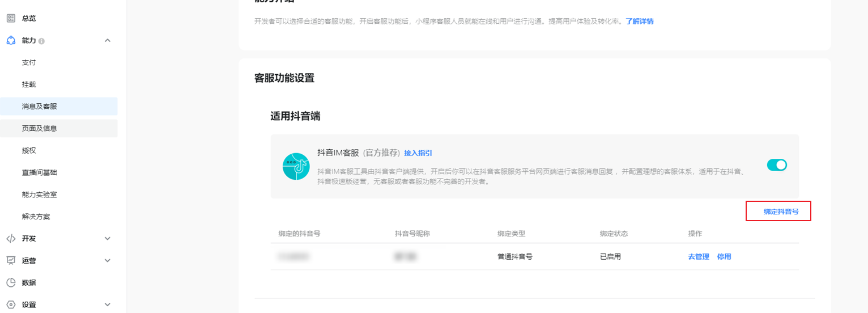Click the 客服功能设置 heading

(284, 78)
